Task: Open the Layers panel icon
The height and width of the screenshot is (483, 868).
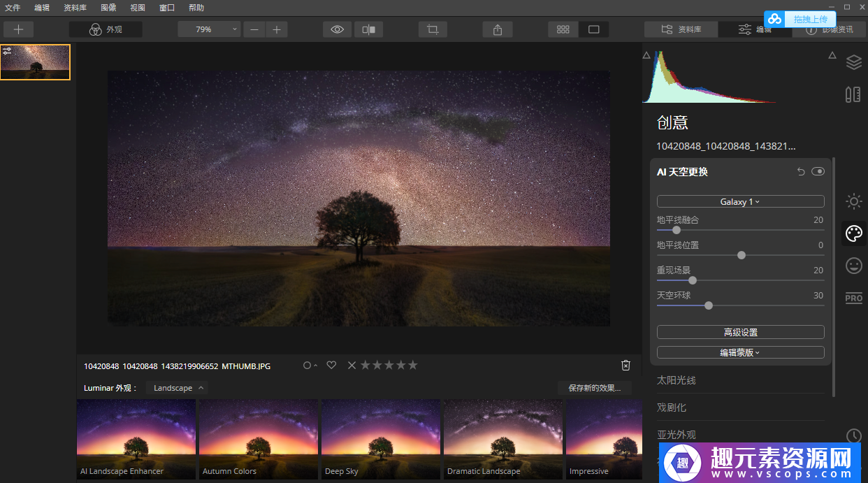Action: tap(853, 62)
